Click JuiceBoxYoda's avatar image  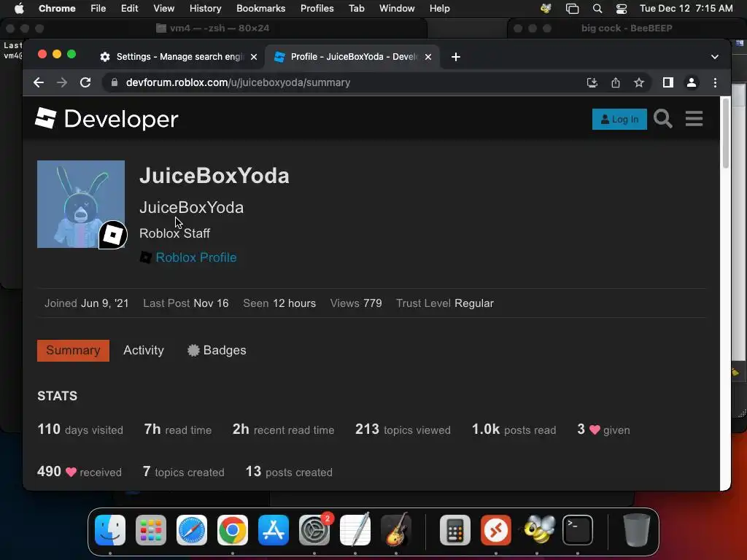(x=81, y=204)
